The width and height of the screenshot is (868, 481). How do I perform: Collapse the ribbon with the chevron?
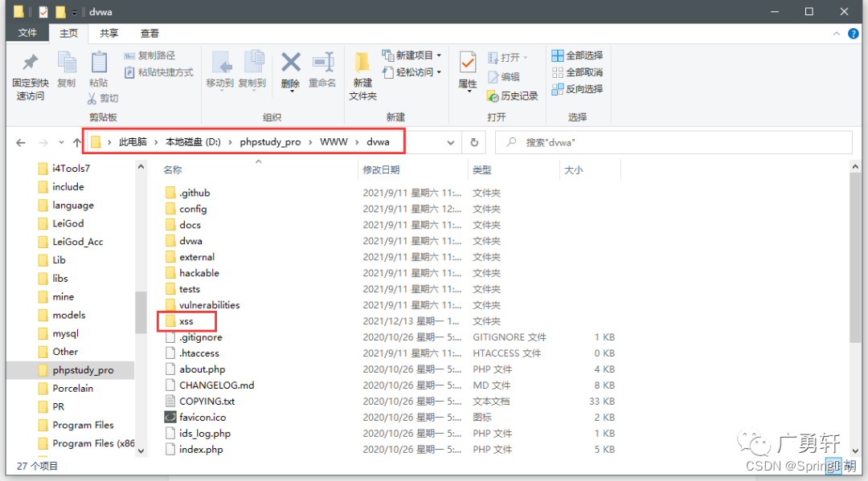coord(836,34)
